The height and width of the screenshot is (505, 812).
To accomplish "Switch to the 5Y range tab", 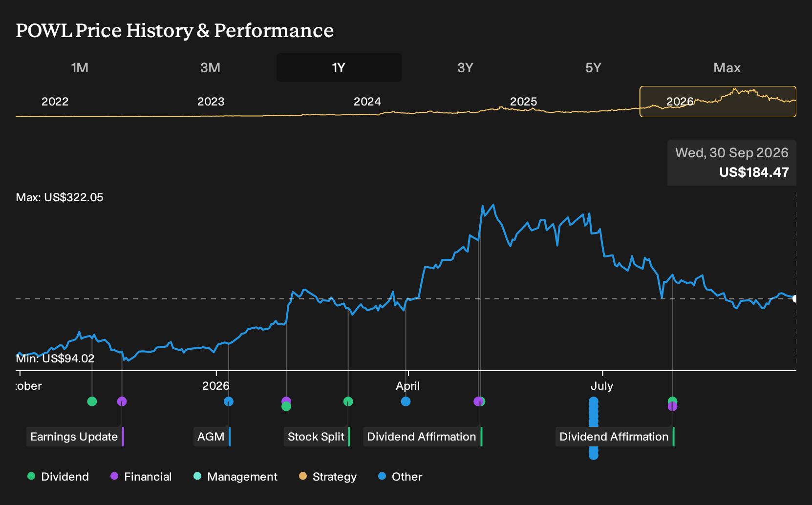I will pyautogui.click(x=593, y=67).
